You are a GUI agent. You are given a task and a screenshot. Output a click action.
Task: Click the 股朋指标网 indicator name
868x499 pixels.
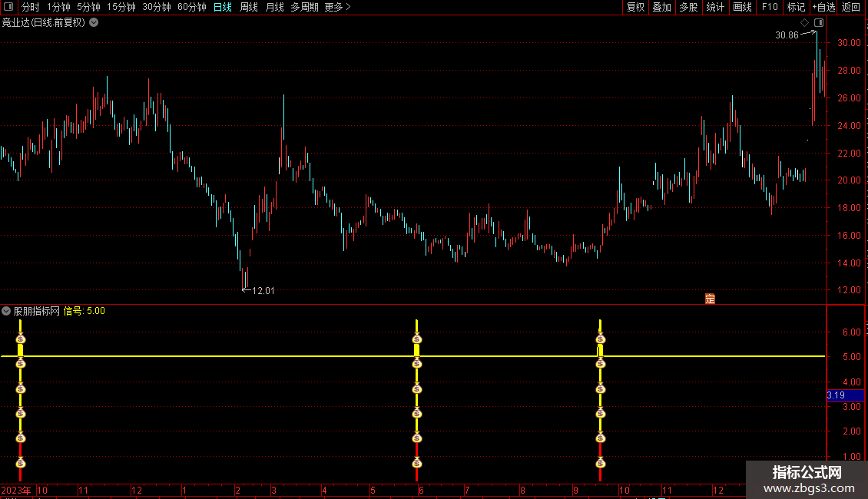click(37, 311)
